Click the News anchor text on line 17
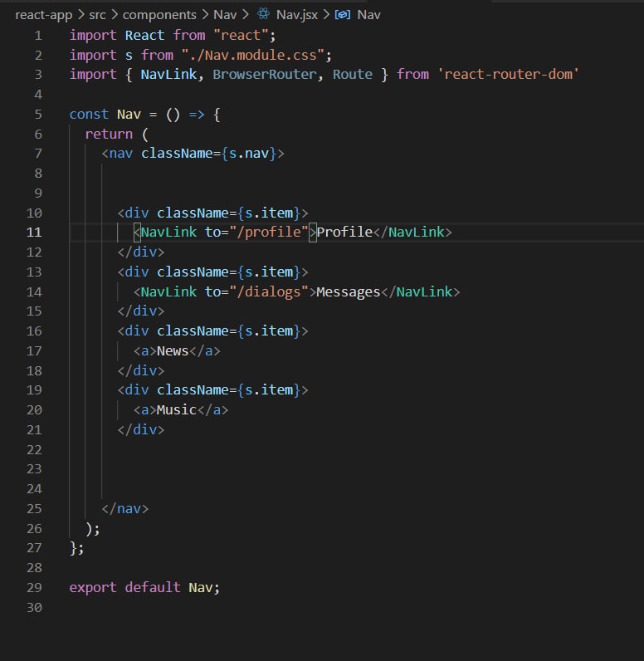 pos(173,350)
